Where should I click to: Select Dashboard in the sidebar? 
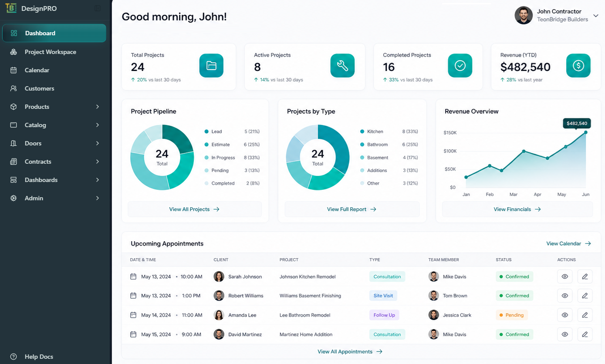coord(54,33)
